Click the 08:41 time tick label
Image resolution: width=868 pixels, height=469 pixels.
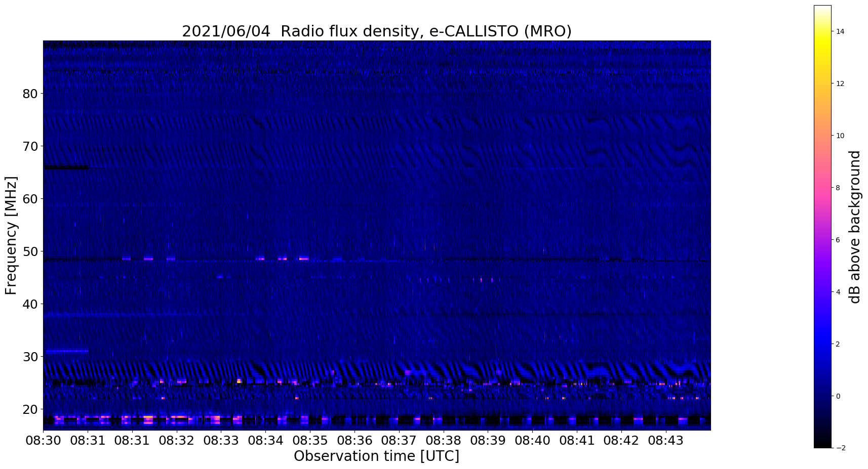click(577, 441)
